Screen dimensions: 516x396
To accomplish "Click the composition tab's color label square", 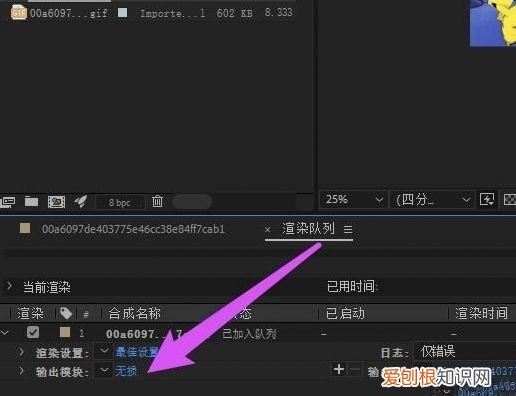I will (x=25, y=228).
